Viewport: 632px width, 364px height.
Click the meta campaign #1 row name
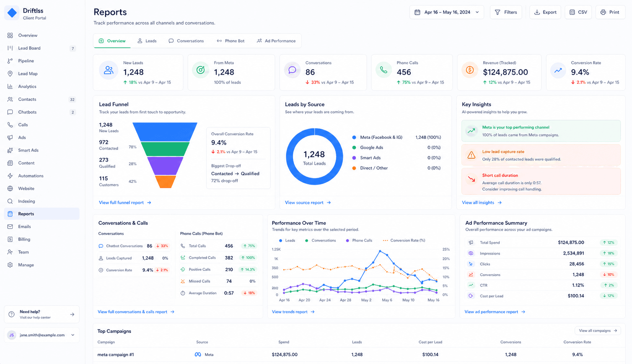point(116,355)
